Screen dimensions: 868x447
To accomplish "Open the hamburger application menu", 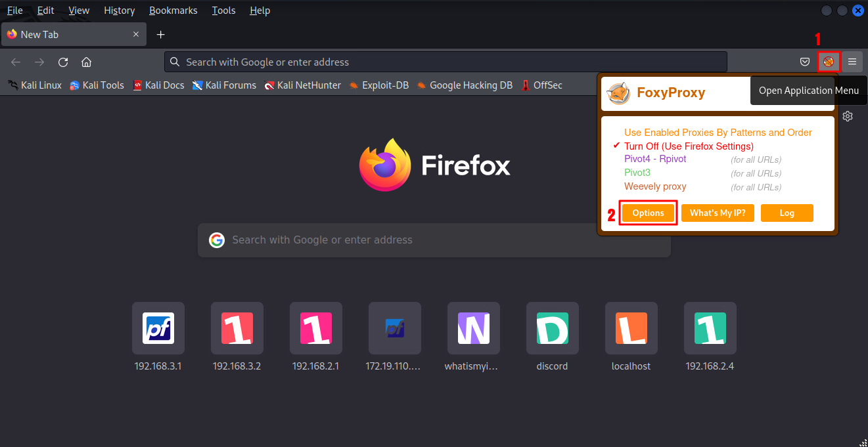I will coord(852,62).
